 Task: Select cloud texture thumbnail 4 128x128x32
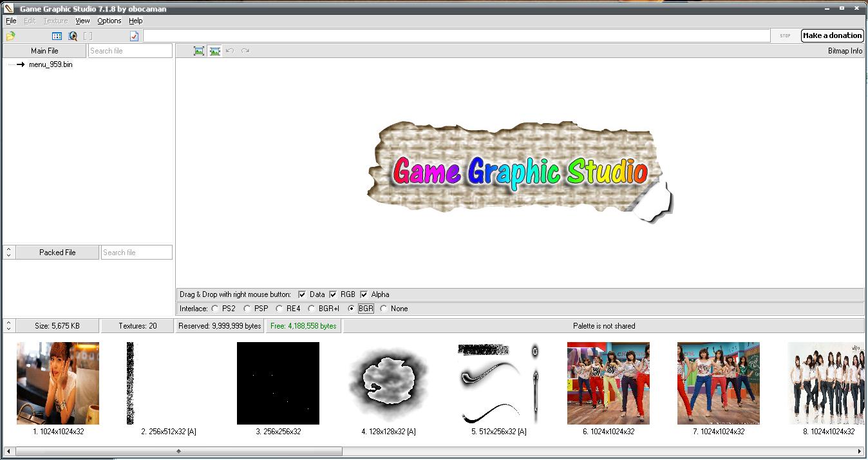point(388,383)
